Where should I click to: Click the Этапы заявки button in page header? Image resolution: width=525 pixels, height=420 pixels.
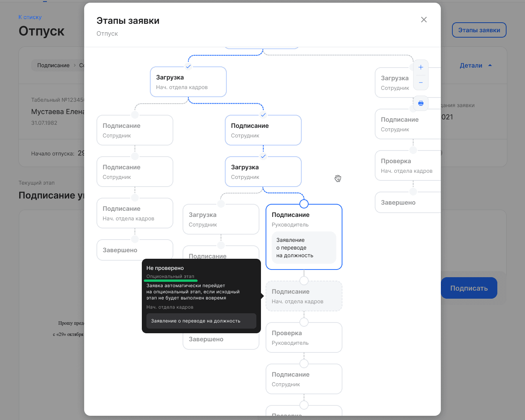479,30
